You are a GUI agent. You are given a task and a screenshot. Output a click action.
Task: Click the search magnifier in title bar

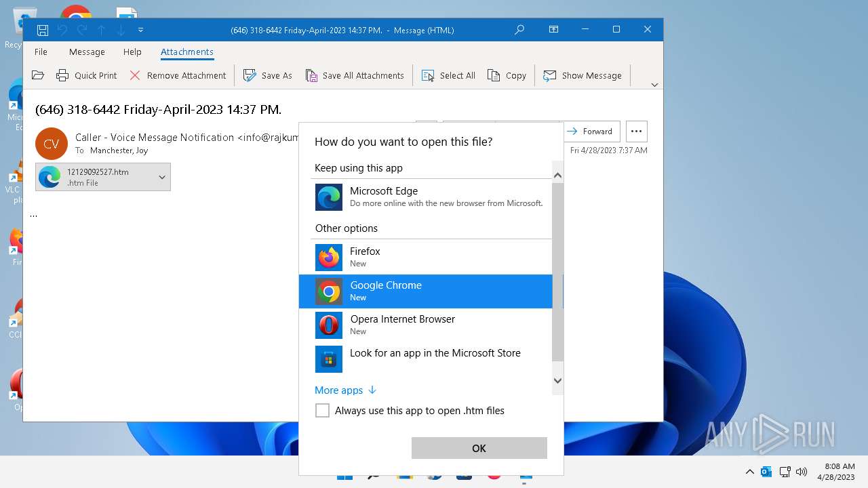point(519,30)
